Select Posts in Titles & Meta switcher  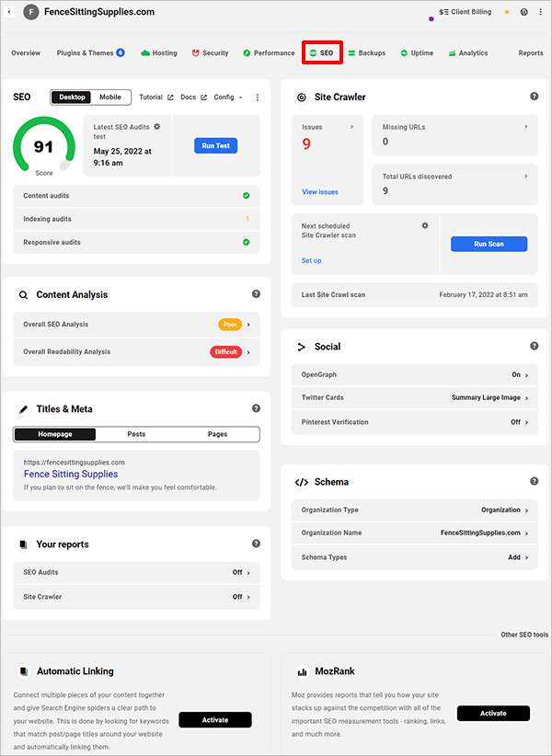[136, 434]
